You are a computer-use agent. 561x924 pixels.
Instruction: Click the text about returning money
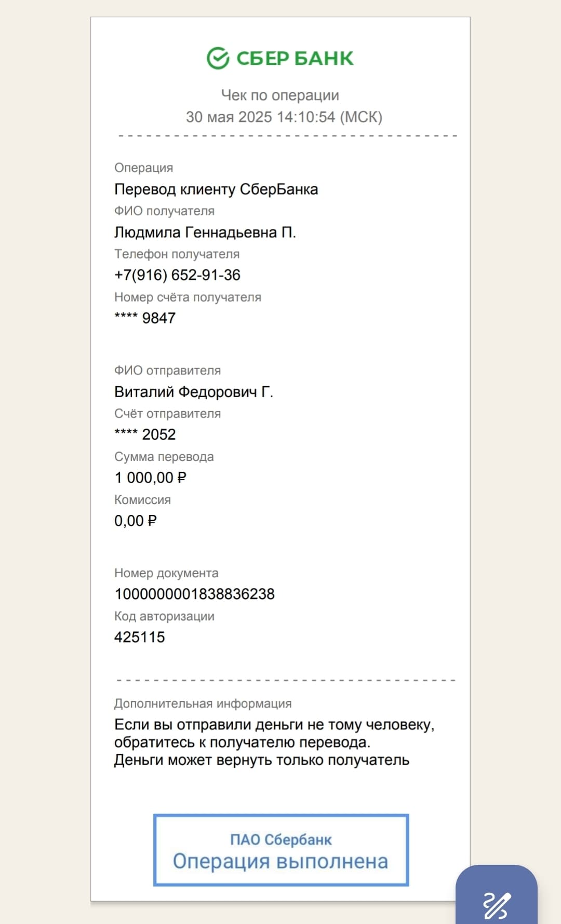pyautogui.click(x=274, y=742)
